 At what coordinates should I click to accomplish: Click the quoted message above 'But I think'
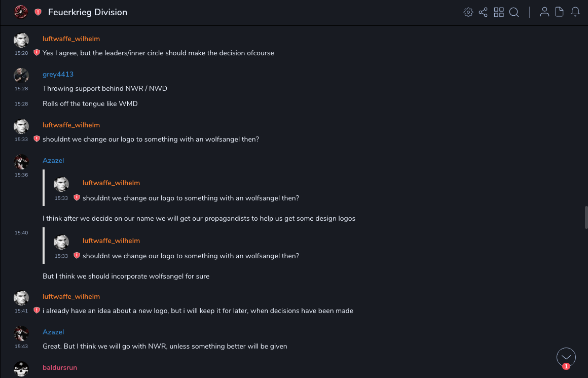[191, 256]
